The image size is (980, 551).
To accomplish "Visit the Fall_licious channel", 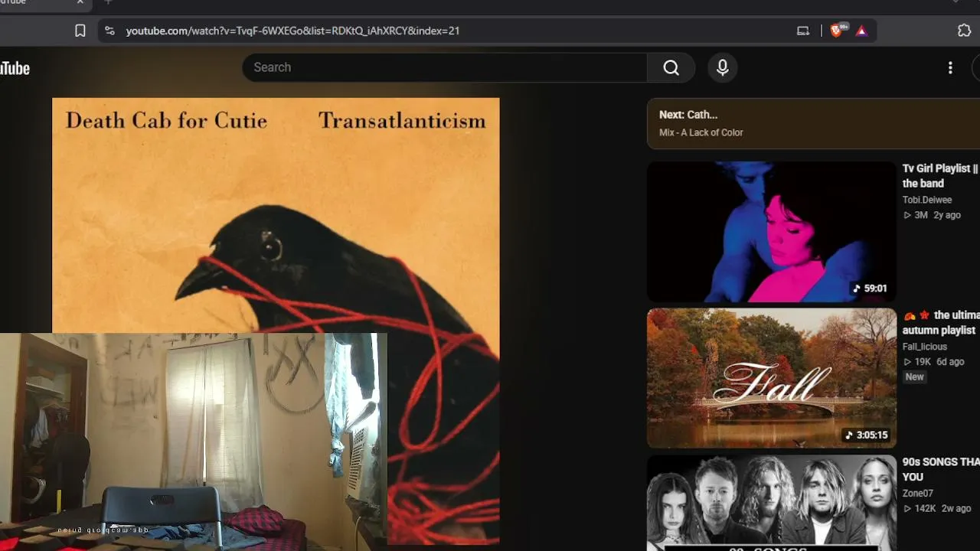I will click(x=925, y=347).
